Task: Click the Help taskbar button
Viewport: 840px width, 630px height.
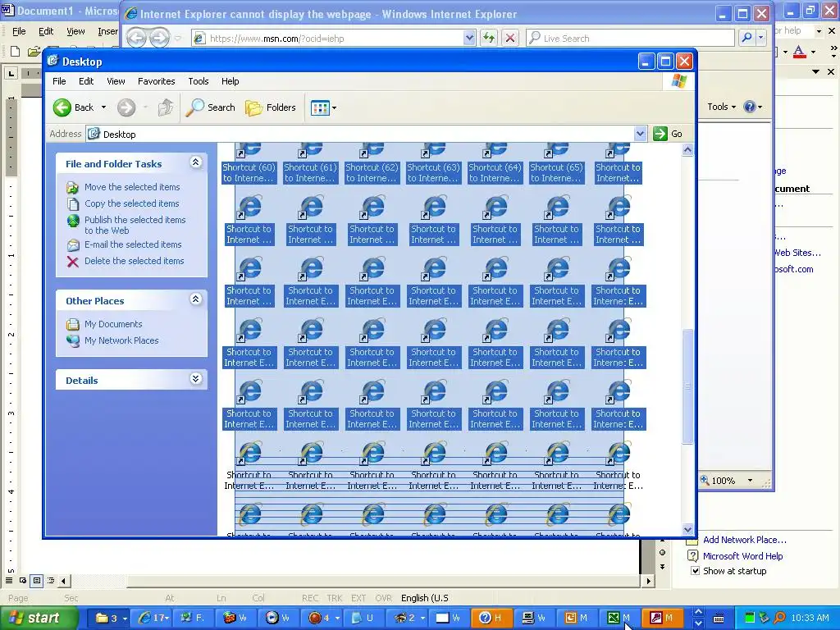Action: pos(492,618)
